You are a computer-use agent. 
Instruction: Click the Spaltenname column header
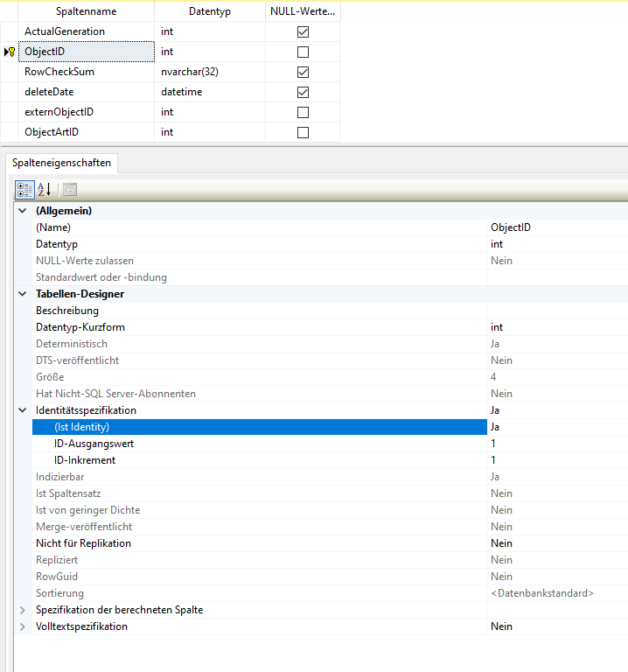point(86,11)
